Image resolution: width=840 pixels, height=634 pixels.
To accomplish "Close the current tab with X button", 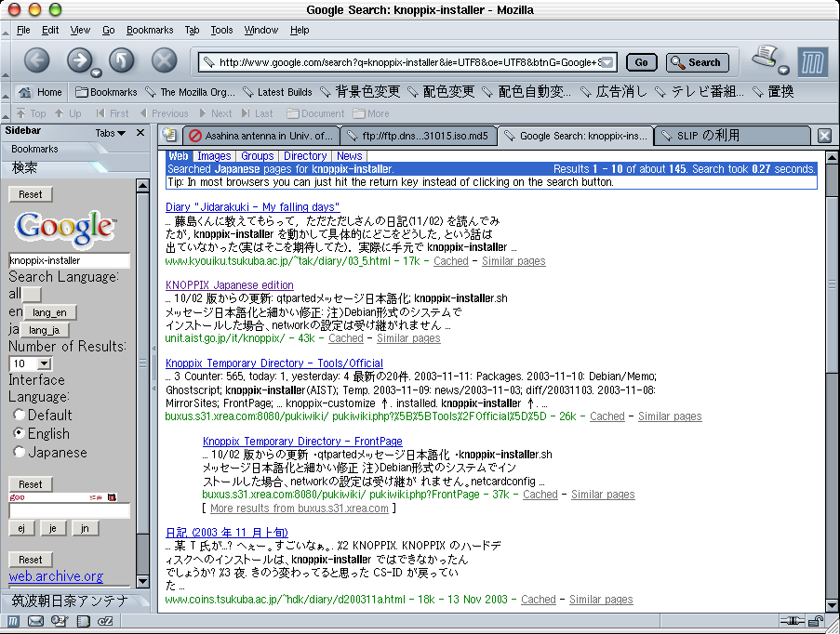I will 824,136.
